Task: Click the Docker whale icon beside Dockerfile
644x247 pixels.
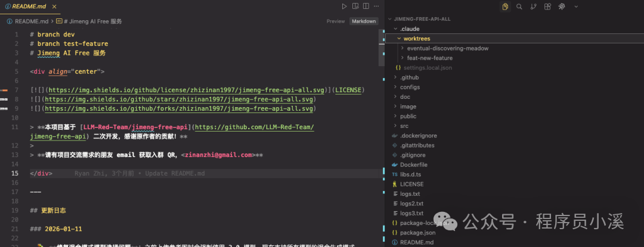Action: coord(395,165)
